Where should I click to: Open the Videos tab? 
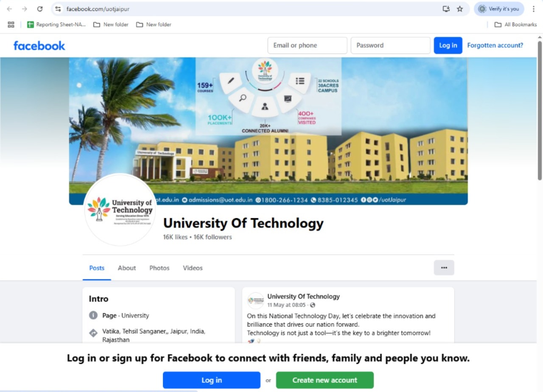pos(193,268)
